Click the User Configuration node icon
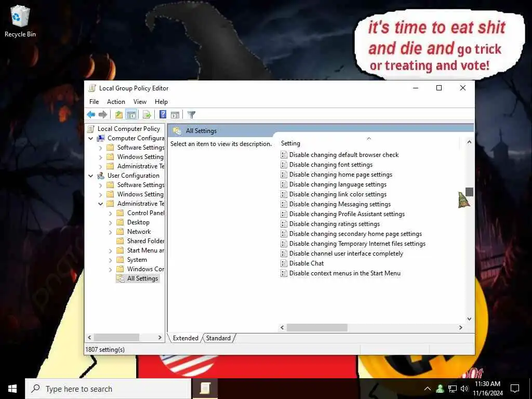 coord(101,176)
